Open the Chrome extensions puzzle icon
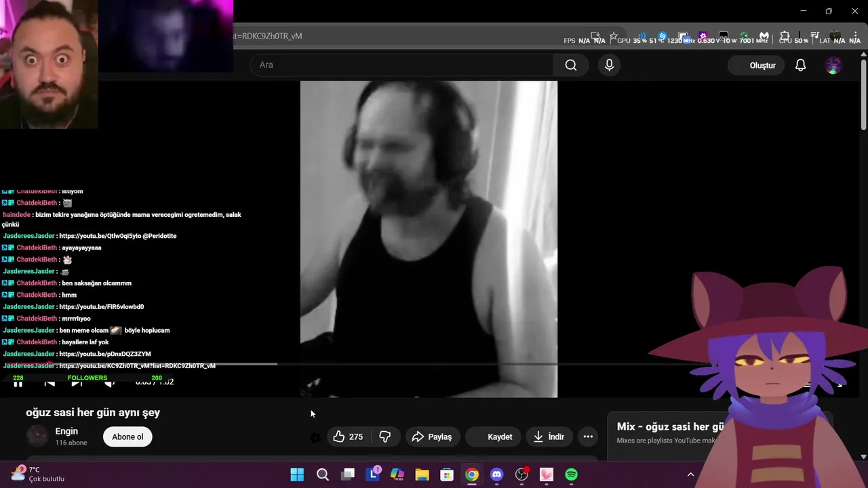The height and width of the screenshot is (488, 868). 785,36
